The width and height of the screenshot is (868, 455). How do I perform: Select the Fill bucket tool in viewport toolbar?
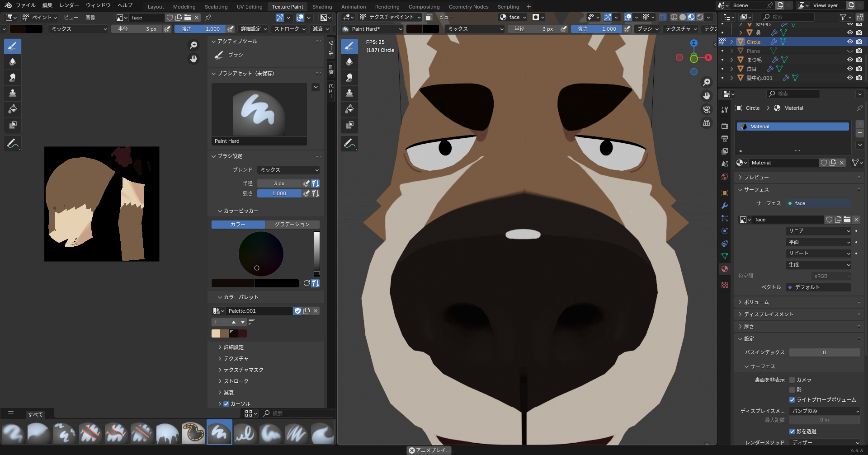point(349,109)
